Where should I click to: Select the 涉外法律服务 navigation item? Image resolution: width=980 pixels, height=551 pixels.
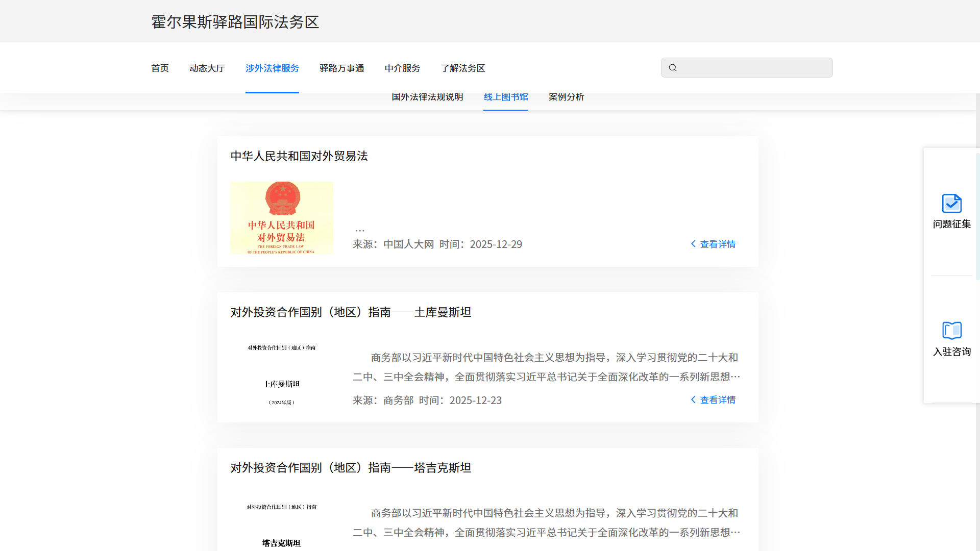coord(272,68)
